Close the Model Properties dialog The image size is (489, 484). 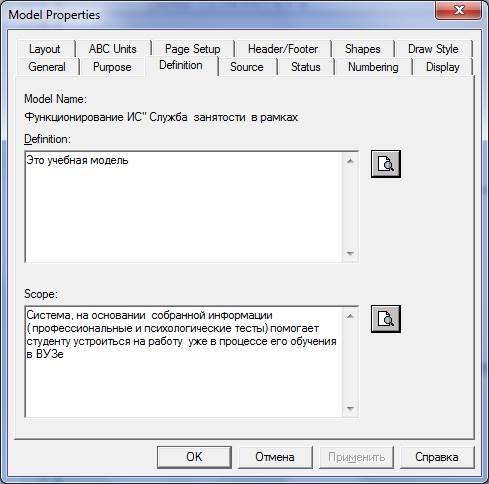(458, 10)
